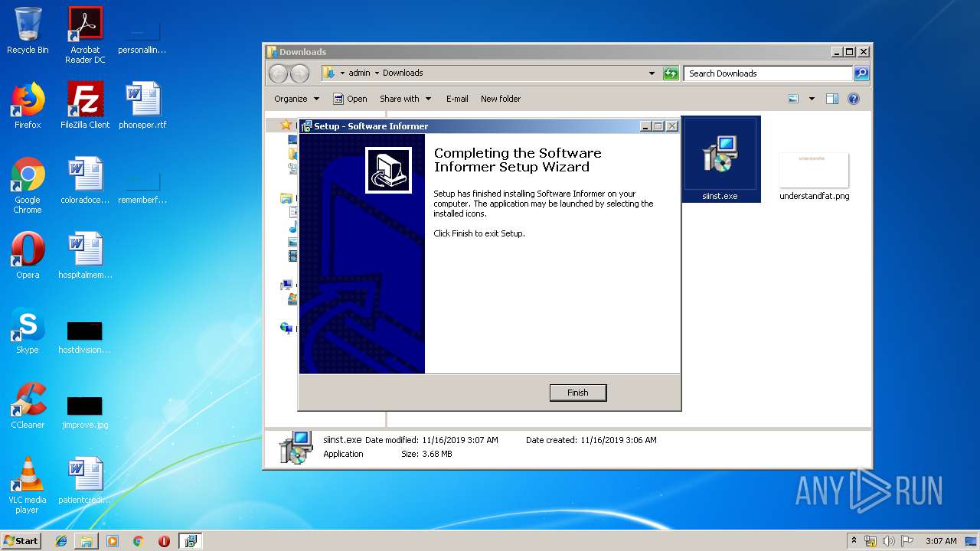This screenshot has width=980, height=551.
Task: Select rememberf file on desktop
Action: 142,188
